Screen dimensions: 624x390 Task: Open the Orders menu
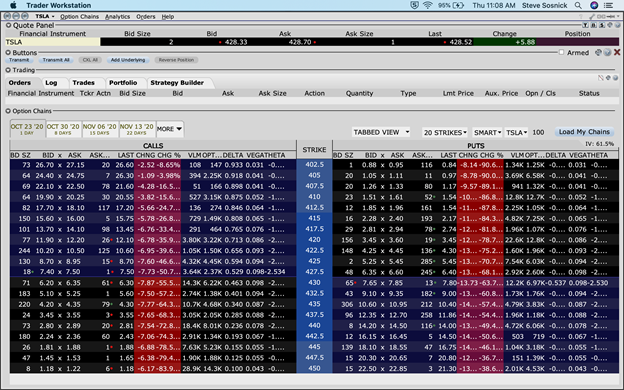[x=146, y=16]
